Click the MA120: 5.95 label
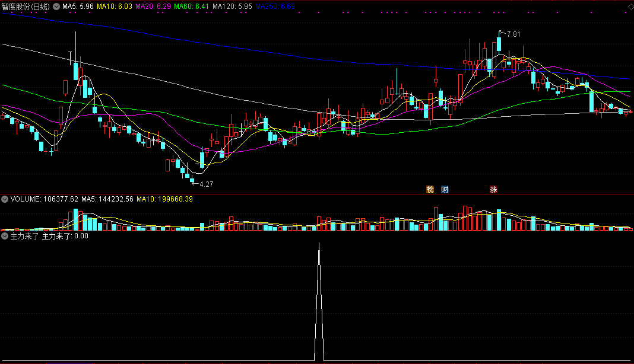 click(232, 7)
